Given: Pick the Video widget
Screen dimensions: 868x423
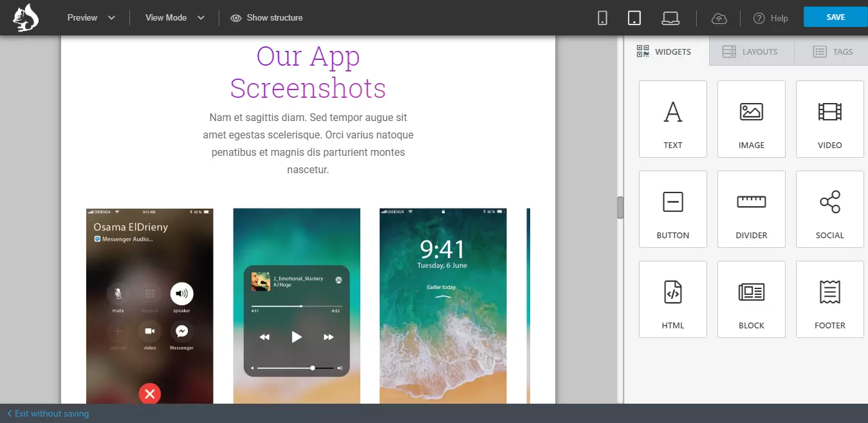Looking at the screenshot, I should 829,119.
